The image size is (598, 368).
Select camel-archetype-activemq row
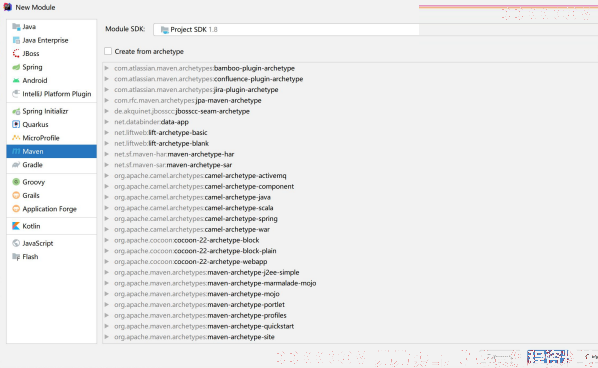click(x=350, y=176)
